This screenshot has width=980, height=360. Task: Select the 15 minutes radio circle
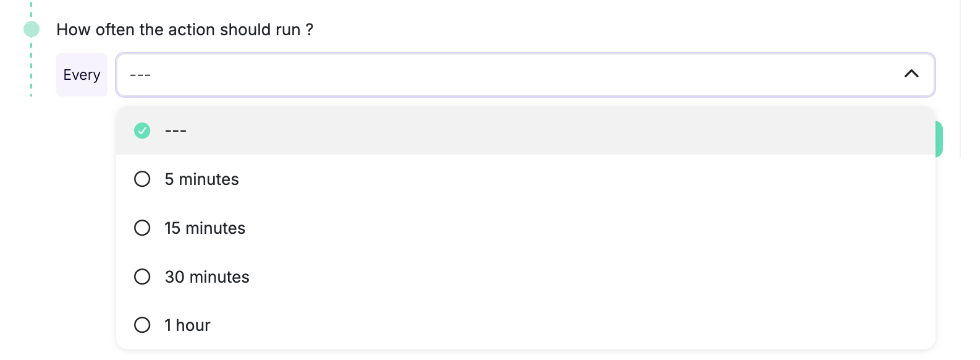(142, 228)
